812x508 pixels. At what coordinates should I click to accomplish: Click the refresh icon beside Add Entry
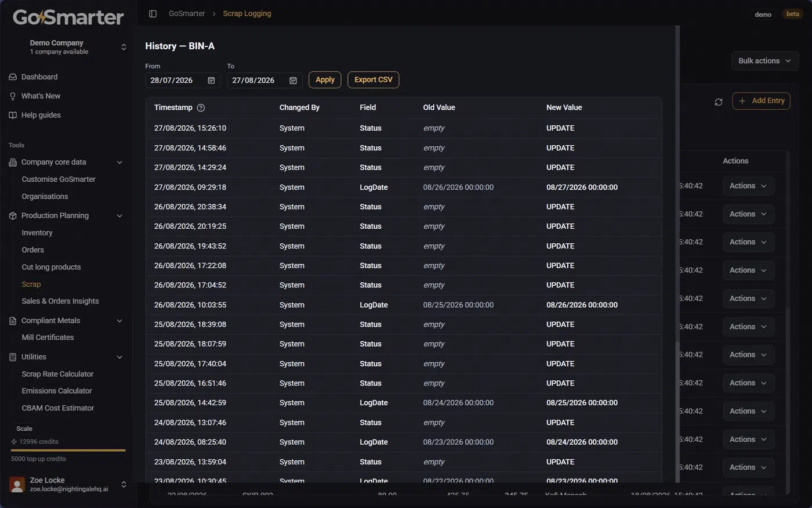(x=719, y=102)
